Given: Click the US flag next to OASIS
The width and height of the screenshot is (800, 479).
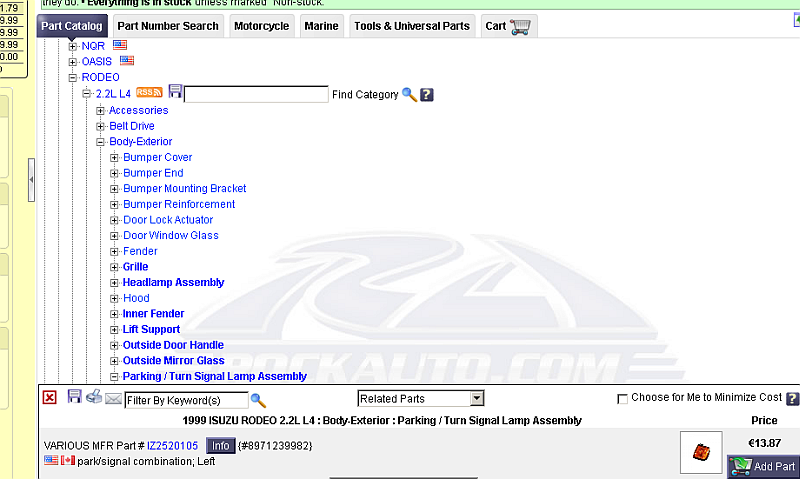Looking at the screenshot, I should pyautogui.click(x=127, y=60).
